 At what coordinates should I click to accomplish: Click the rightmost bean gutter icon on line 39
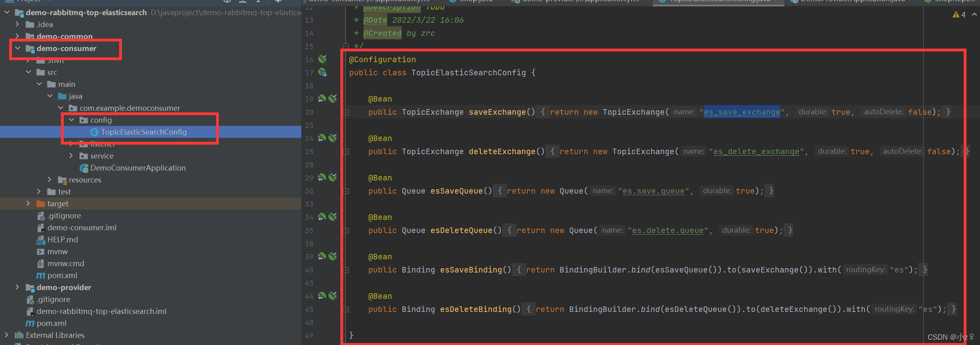point(333,256)
